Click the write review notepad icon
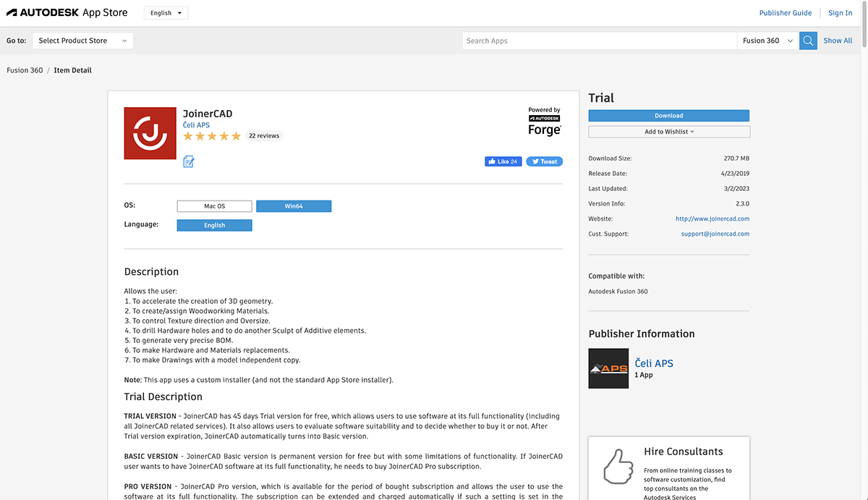This screenshot has width=868, height=500. pyautogui.click(x=189, y=161)
